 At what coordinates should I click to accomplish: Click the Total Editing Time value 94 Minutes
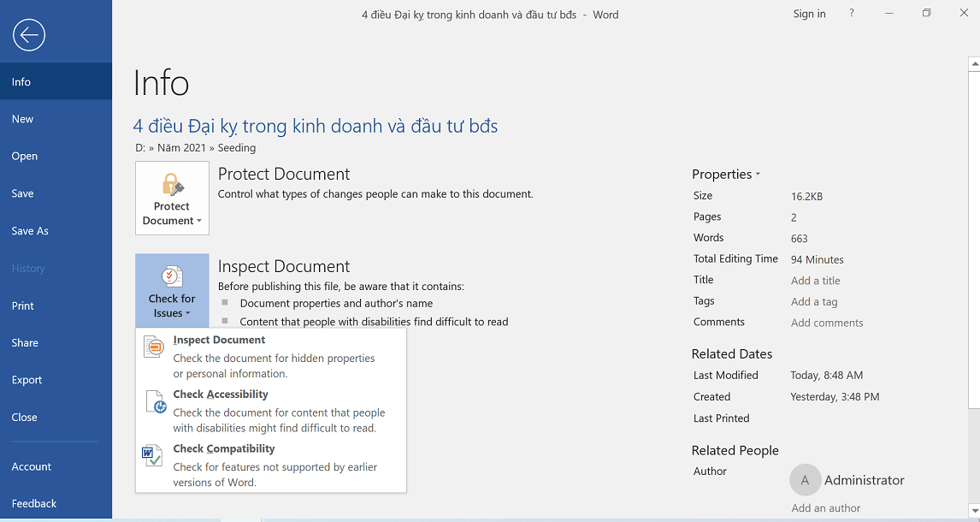point(817,259)
